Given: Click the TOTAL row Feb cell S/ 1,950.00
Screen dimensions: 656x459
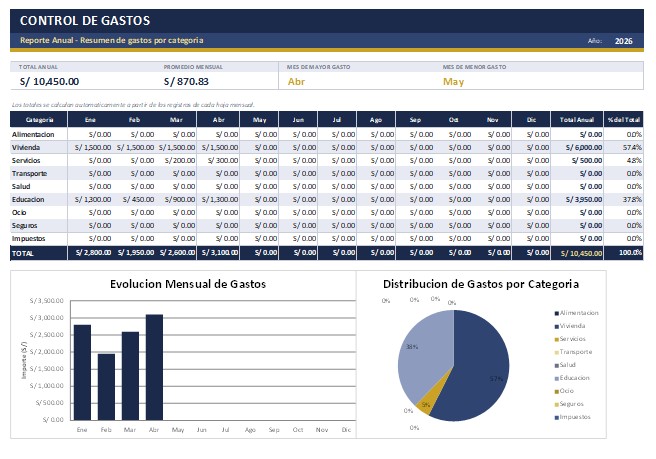Looking at the screenshot, I should [136, 253].
